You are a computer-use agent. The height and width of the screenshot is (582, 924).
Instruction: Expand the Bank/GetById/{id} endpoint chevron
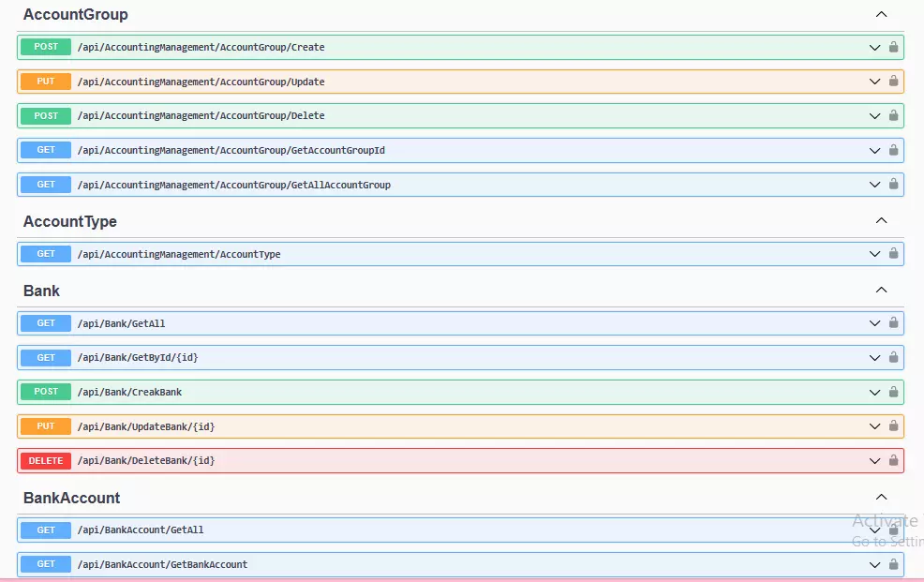pos(874,358)
